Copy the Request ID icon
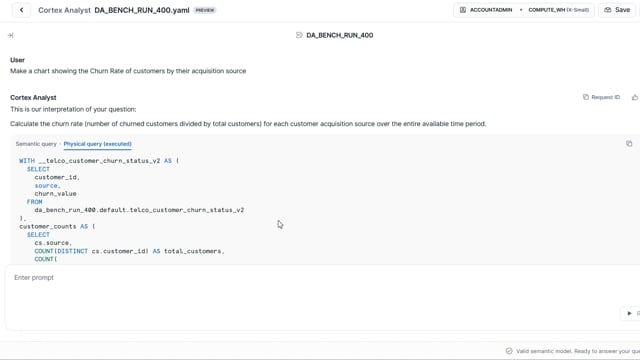Viewport: 640px width, 360px height. click(x=586, y=97)
